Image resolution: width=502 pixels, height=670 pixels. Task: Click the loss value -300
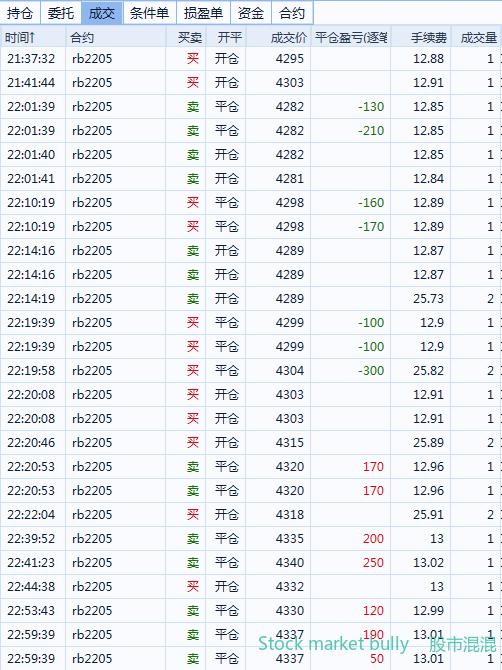[x=371, y=370]
